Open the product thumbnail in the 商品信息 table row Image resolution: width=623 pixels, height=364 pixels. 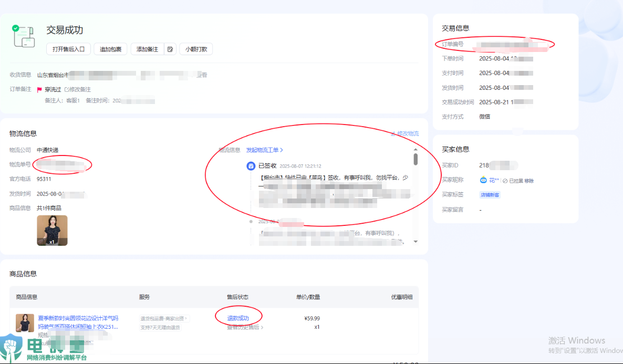[25, 323]
